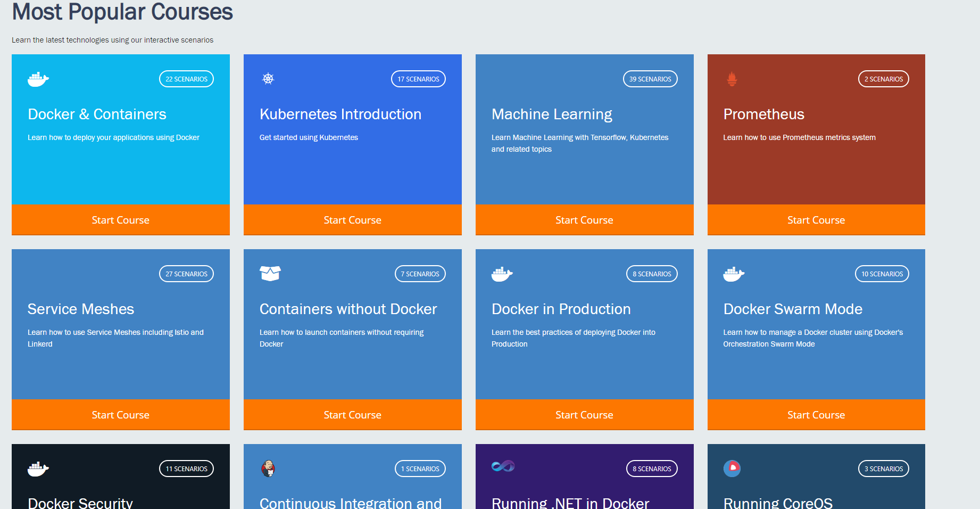The height and width of the screenshot is (509, 980).
Task: Click 'Get started using Kubernetes' description
Action: click(309, 137)
